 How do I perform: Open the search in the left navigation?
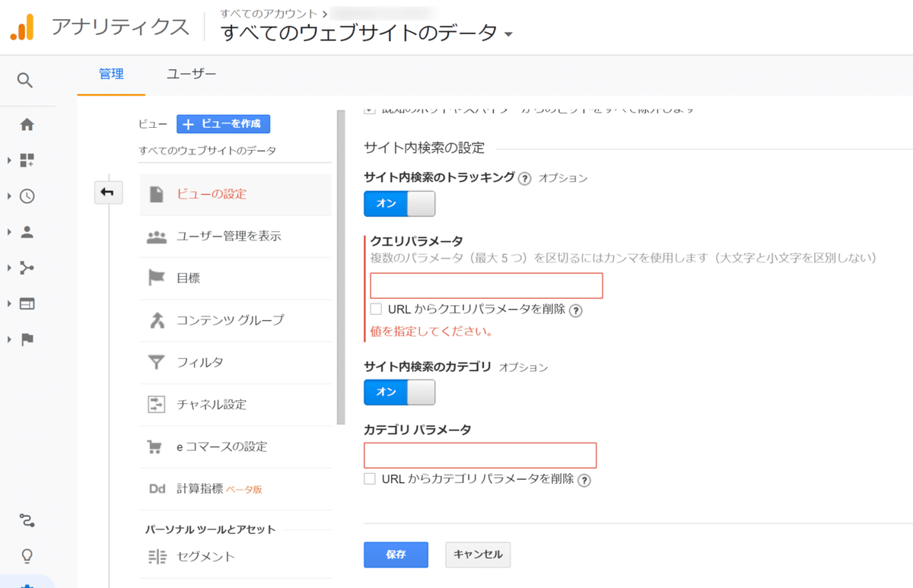[x=25, y=80]
